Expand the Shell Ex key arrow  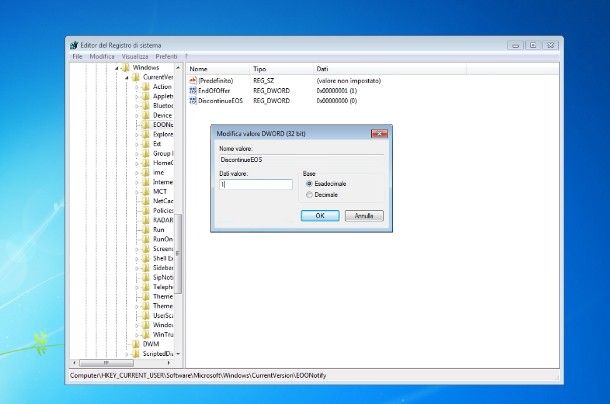pos(137,258)
